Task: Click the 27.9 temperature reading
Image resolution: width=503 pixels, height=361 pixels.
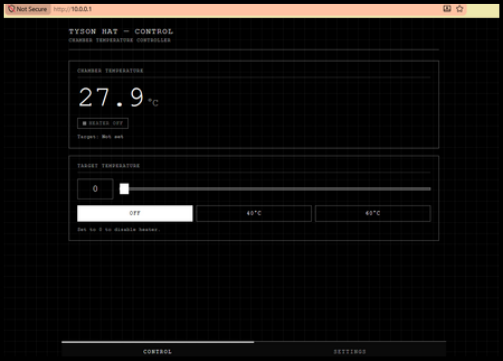Action: (111, 98)
